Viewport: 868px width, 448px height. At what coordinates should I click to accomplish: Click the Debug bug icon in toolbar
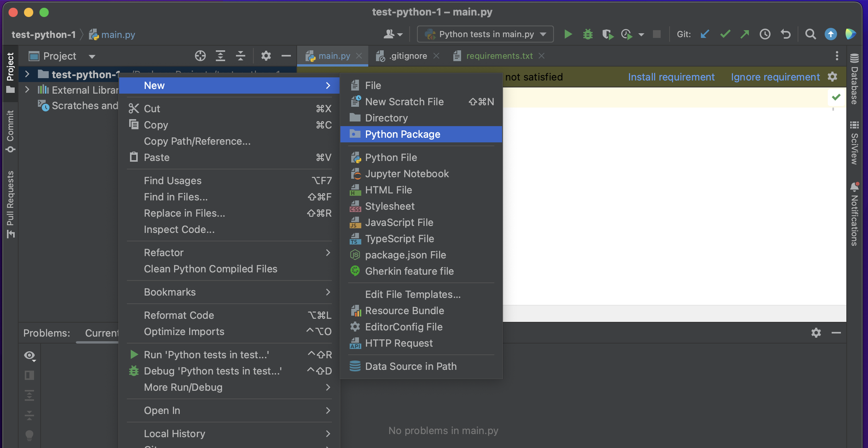(588, 34)
